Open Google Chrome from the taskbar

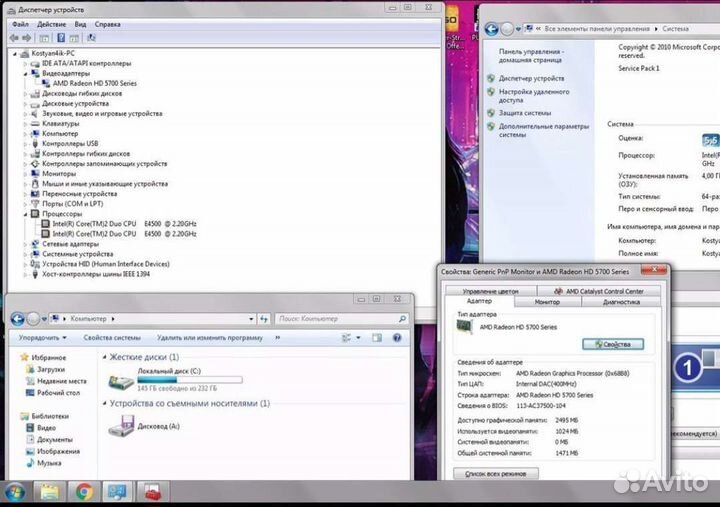(x=84, y=492)
